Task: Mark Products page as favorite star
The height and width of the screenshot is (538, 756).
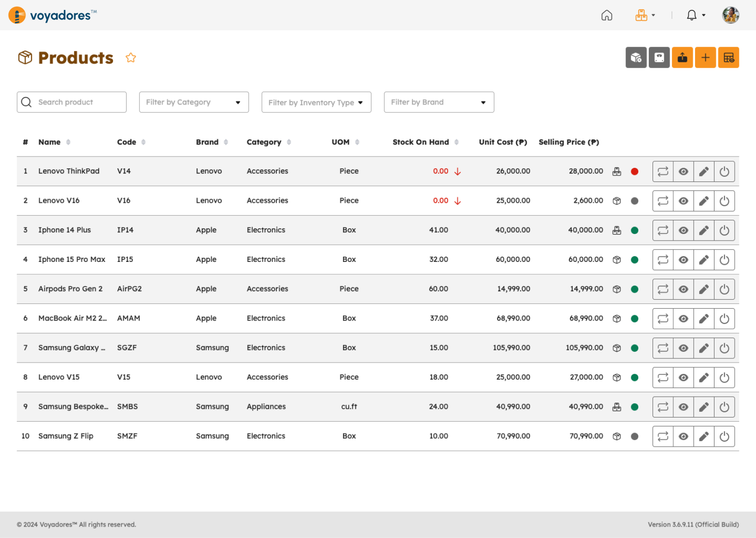Action: pos(131,58)
